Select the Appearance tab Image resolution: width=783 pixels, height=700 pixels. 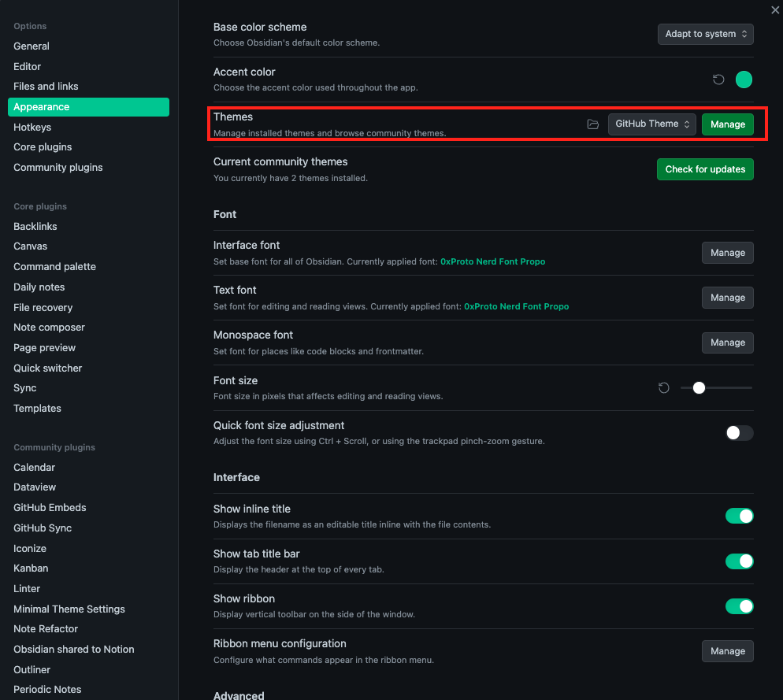coord(88,107)
